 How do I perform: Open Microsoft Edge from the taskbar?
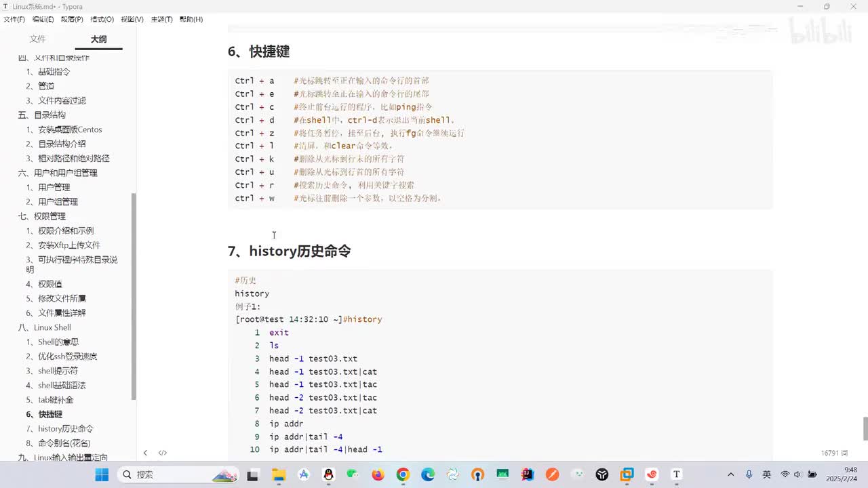(x=428, y=474)
